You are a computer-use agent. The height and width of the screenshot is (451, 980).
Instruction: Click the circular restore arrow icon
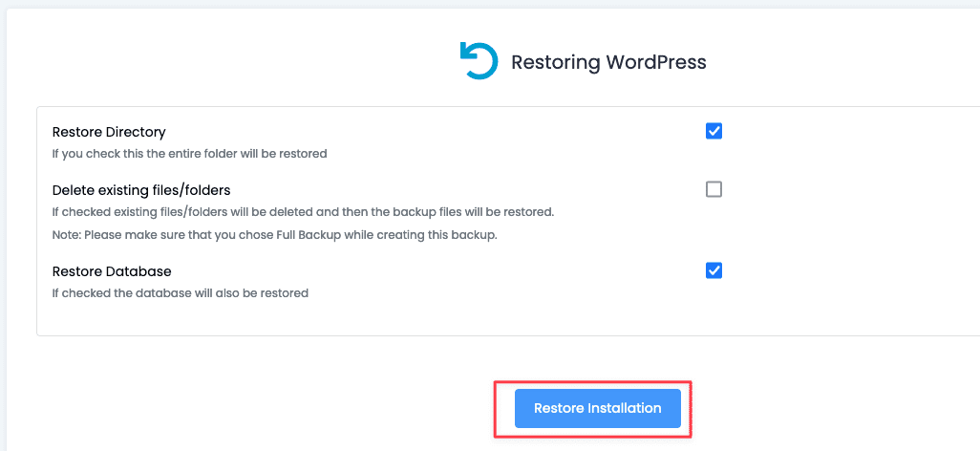478,61
